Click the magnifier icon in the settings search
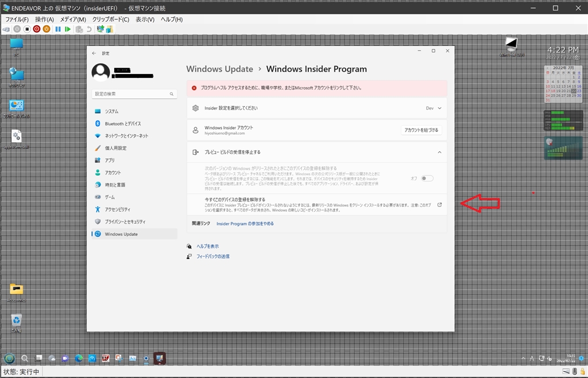The image size is (588, 378). tap(171, 94)
